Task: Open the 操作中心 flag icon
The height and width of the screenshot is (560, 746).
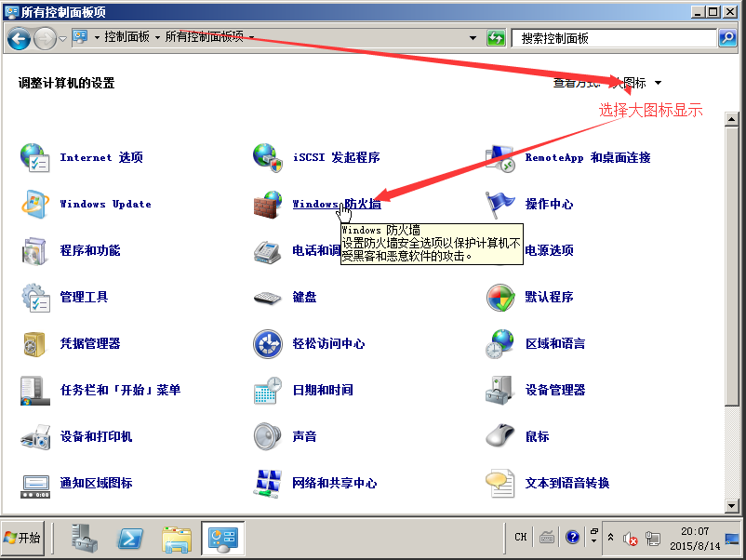Action: click(500, 204)
